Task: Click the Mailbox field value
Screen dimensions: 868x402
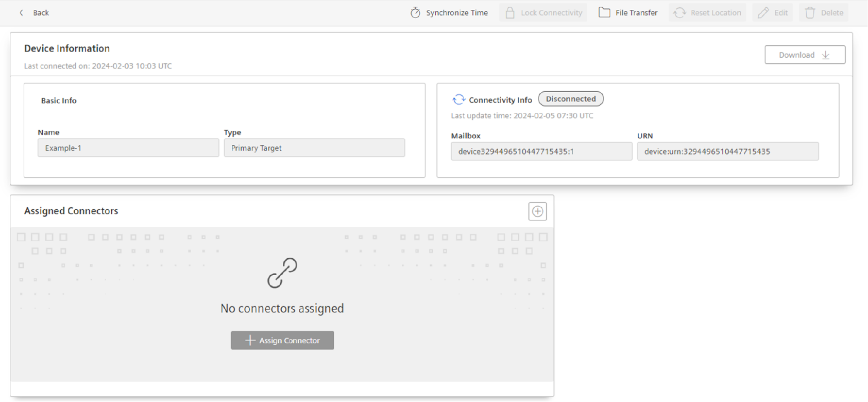Action: [541, 152]
